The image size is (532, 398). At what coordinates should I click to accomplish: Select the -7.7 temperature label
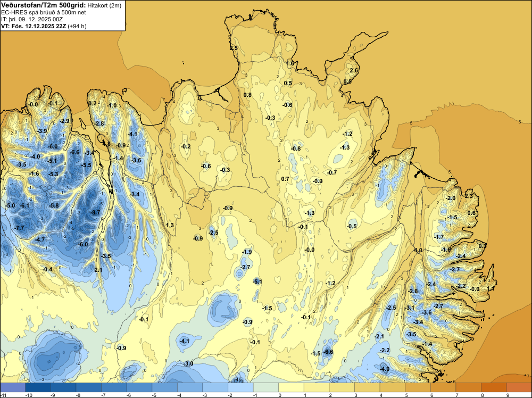point(19,228)
